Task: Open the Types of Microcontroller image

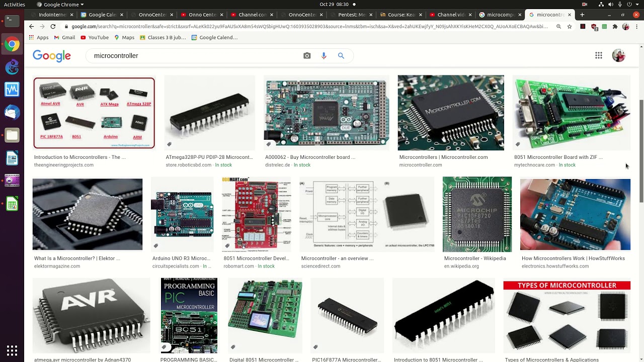Action: pyautogui.click(x=567, y=317)
